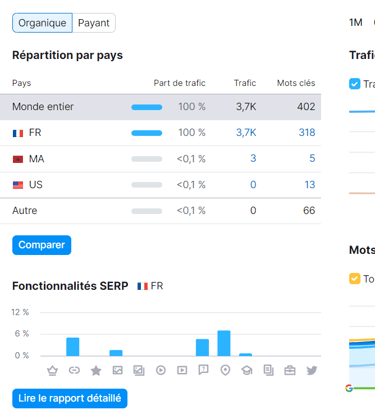Click the Monde entier traffic share bar
The height and width of the screenshot is (419, 375).
tap(147, 107)
